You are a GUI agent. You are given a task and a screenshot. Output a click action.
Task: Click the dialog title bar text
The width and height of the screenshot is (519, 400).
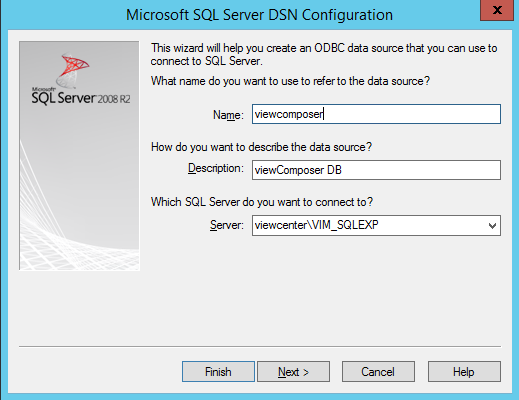pos(259,15)
